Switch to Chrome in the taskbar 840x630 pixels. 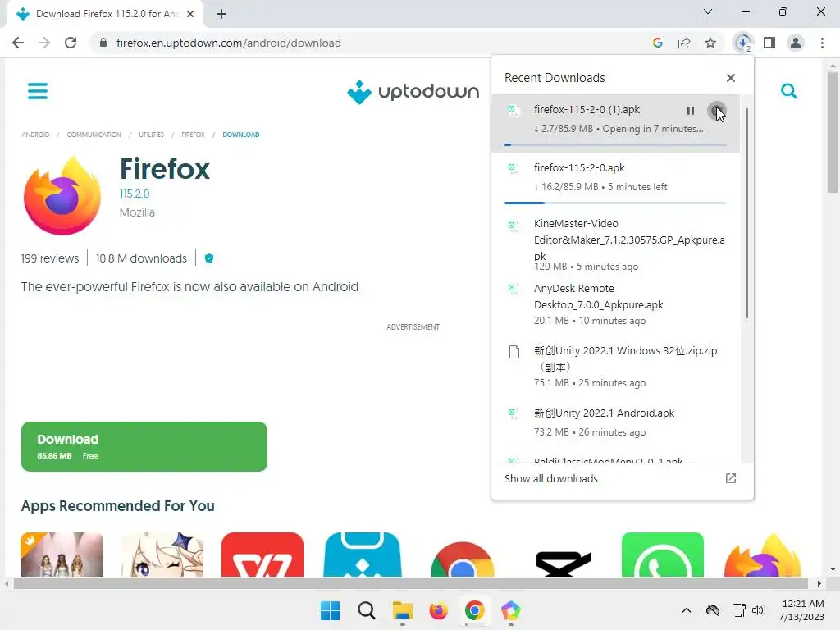click(x=475, y=610)
